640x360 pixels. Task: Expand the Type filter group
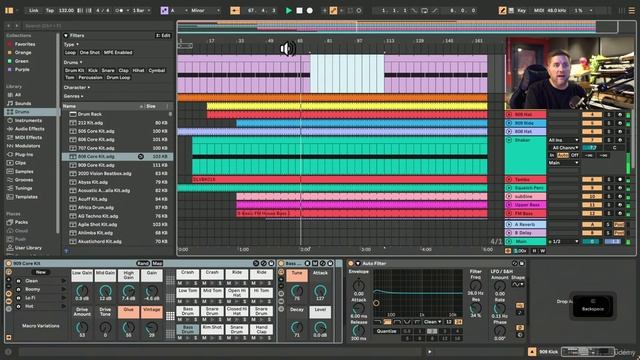tap(71, 44)
